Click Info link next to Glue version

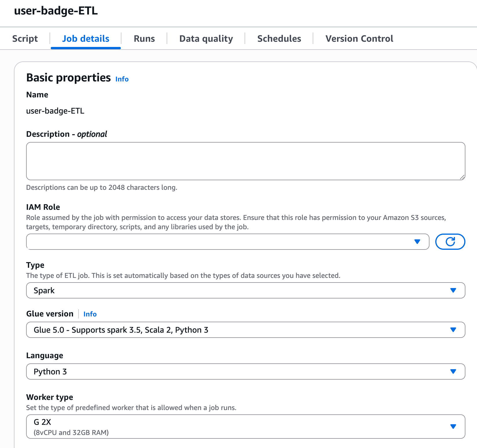coord(90,314)
